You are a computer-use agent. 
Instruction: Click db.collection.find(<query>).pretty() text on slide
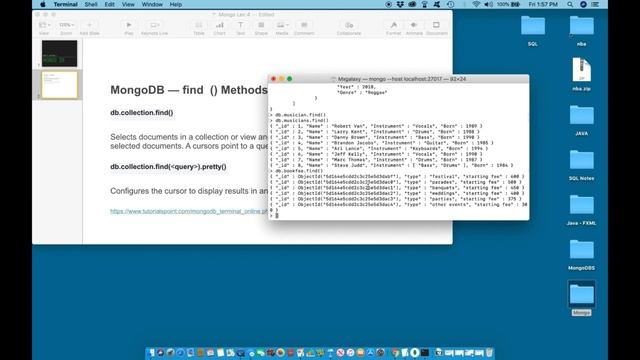pyautogui.click(x=168, y=167)
